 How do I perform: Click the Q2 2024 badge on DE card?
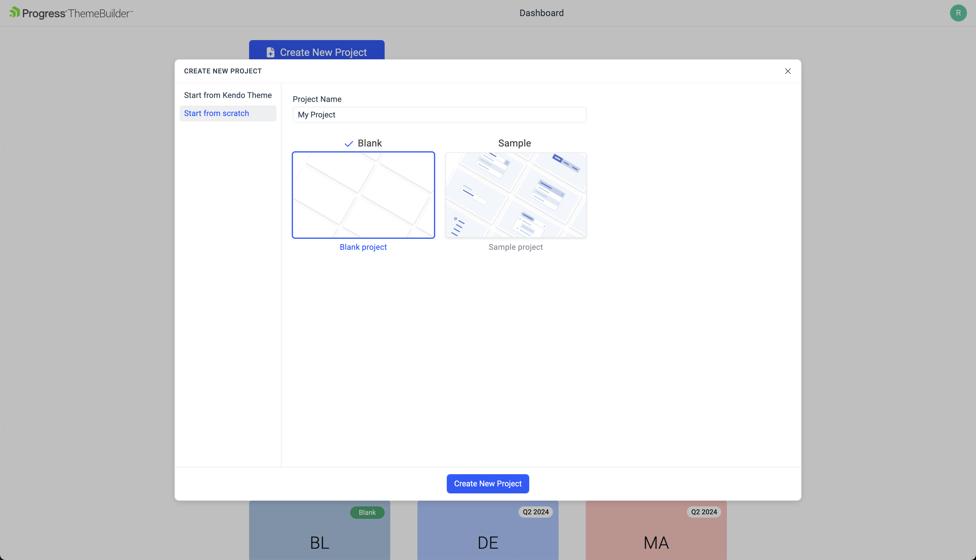pos(535,512)
